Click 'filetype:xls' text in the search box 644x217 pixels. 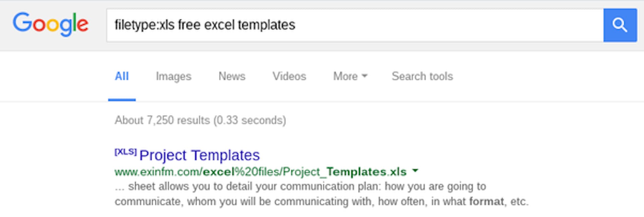click(145, 25)
